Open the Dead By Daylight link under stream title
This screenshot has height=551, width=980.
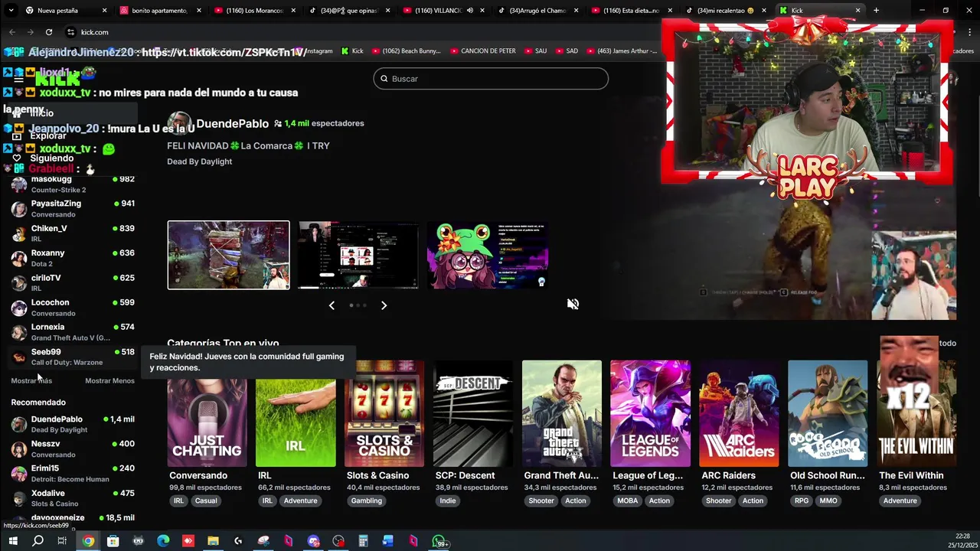click(x=199, y=161)
